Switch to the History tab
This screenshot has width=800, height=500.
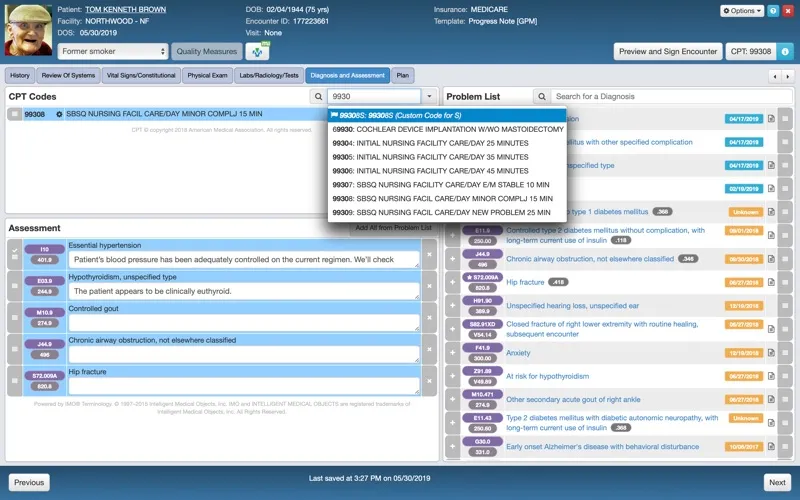click(20, 76)
